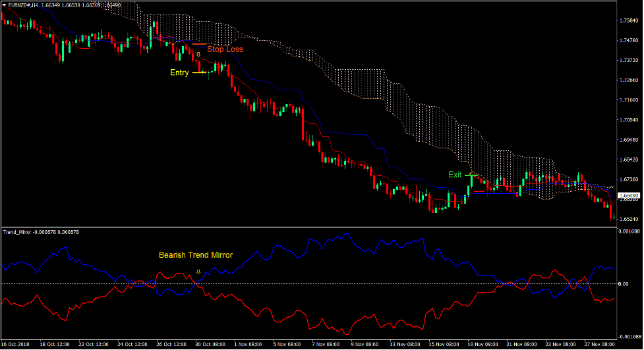Click the 1.75840 price scale label
Screen dimensions: 644x350
(x=629, y=21)
